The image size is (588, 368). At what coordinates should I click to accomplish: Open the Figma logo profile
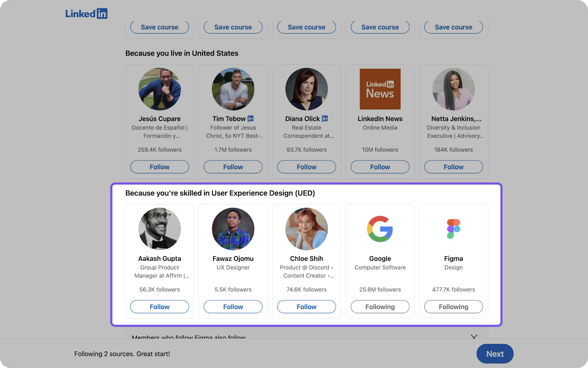(x=453, y=229)
